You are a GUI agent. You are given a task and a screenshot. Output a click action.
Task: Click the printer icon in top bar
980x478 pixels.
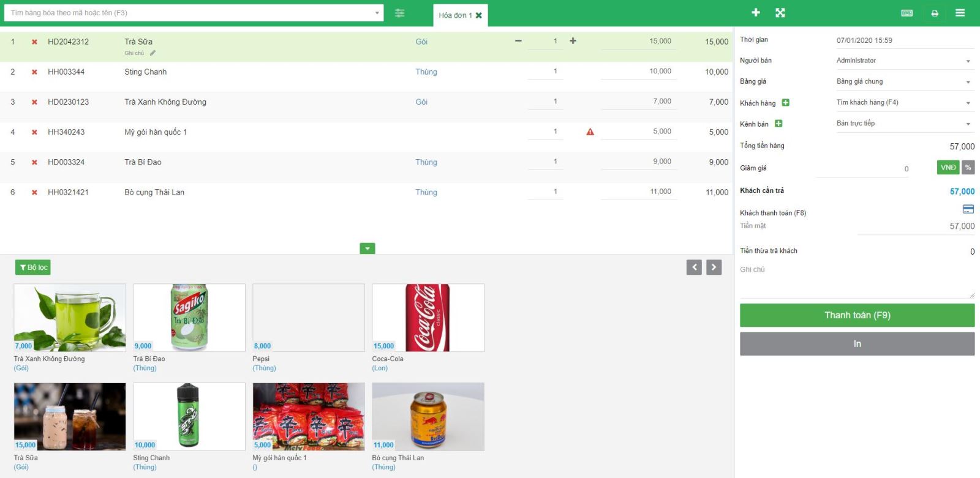[935, 13]
